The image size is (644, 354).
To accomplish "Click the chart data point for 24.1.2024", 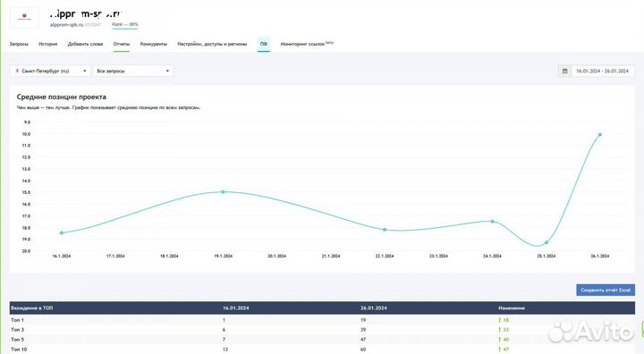I will coord(493,222).
